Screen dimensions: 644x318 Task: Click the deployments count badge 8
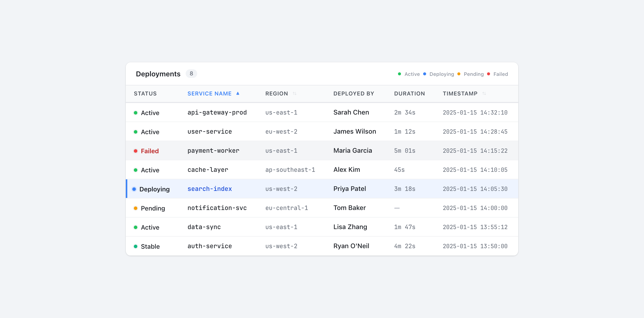tap(191, 74)
